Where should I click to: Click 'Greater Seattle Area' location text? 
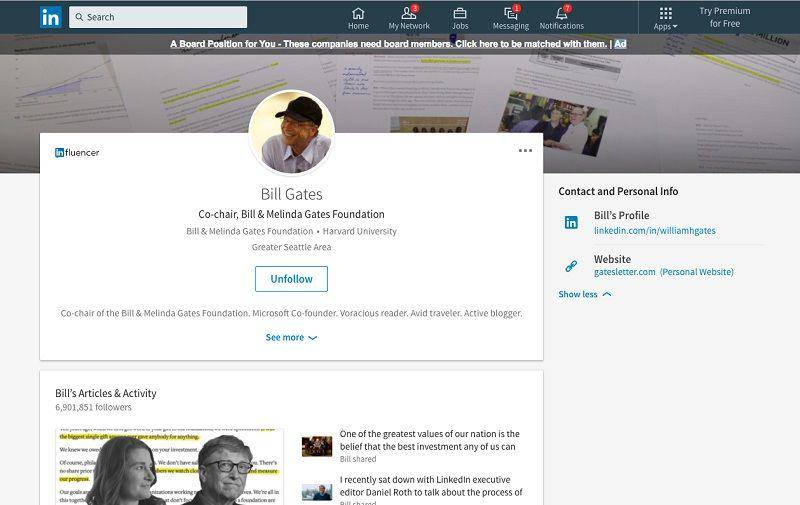click(x=291, y=247)
